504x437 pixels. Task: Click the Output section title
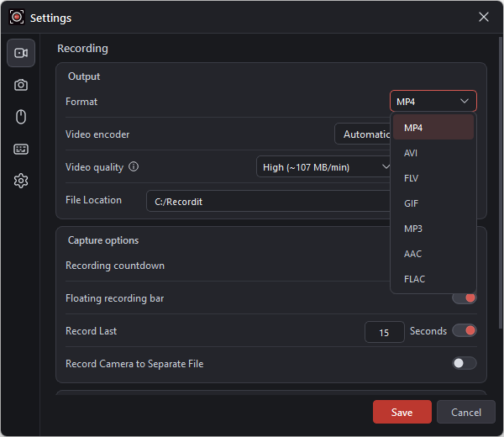pyautogui.click(x=84, y=76)
